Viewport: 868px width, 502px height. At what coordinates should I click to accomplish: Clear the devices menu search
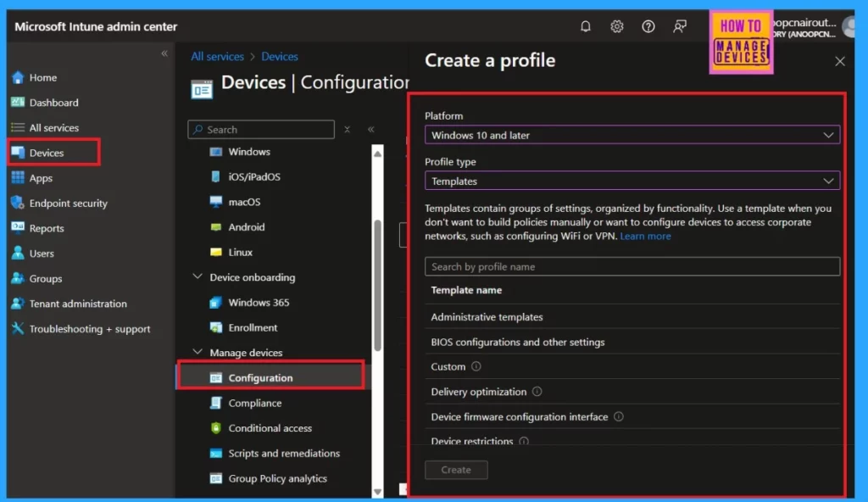pyautogui.click(x=347, y=129)
